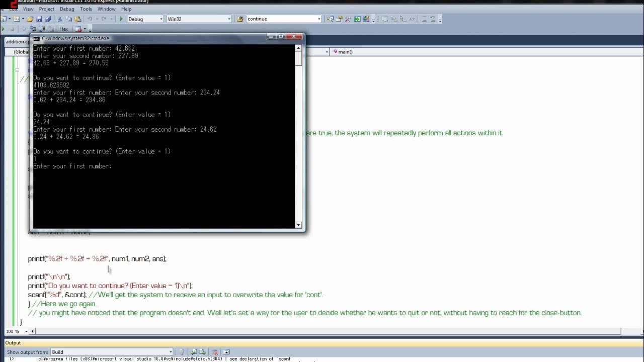Click the printf("\n\n"); code line
Image resolution: width=644 pixels, height=362 pixels.
click(x=49, y=277)
